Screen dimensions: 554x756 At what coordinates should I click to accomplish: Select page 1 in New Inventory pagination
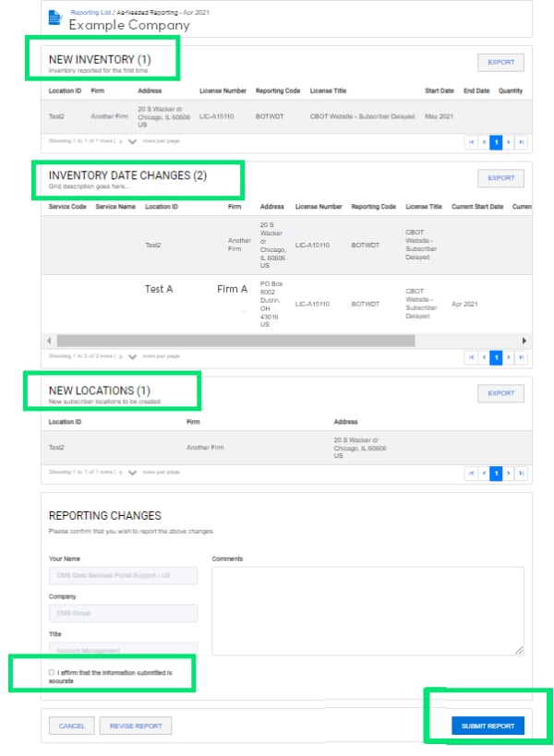tap(497, 142)
